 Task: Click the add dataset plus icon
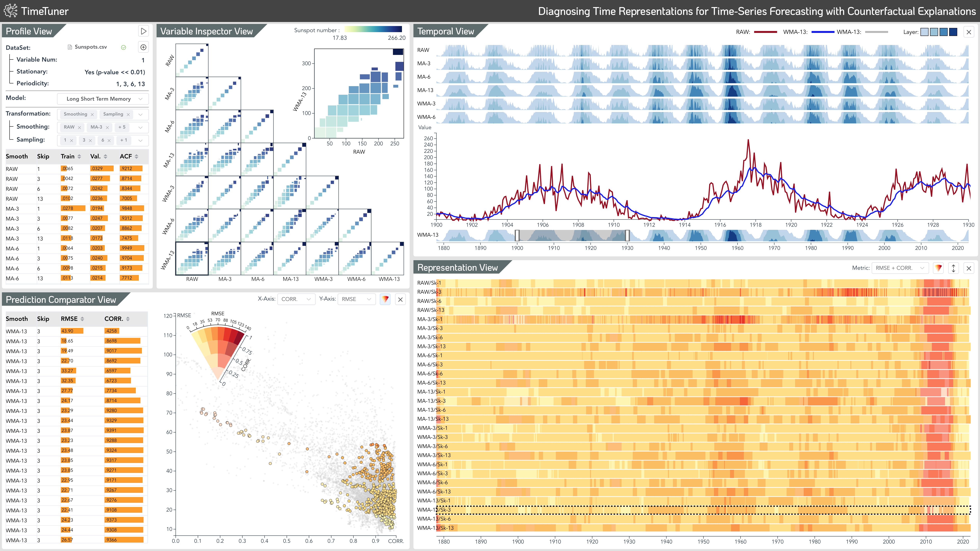tap(143, 47)
